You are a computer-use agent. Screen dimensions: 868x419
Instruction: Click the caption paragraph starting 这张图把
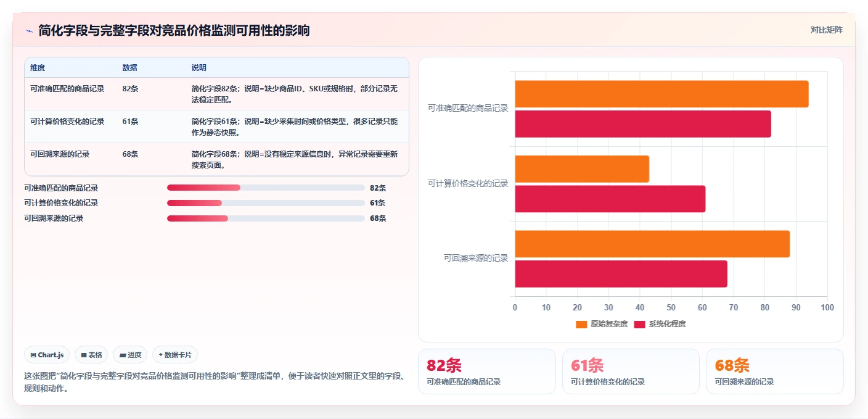pyautogui.click(x=215, y=382)
